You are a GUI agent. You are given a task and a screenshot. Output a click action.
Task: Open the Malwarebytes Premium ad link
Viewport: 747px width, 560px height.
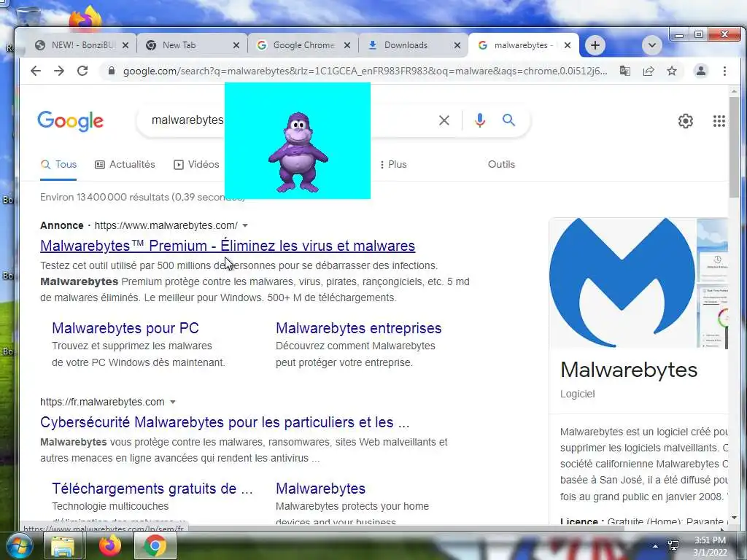pos(228,246)
